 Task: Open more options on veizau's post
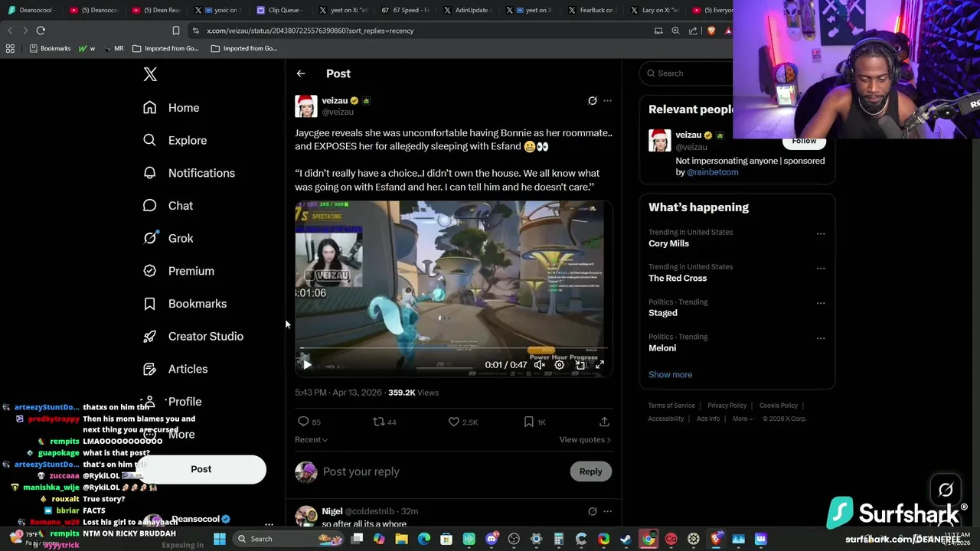pos(607,100)
